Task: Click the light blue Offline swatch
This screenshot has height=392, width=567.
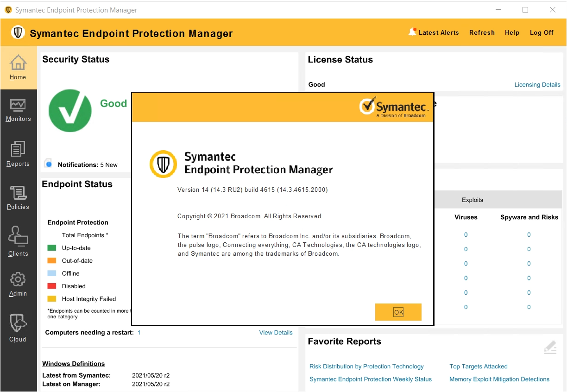Action: pyautogui.click(x=52, y=273)
